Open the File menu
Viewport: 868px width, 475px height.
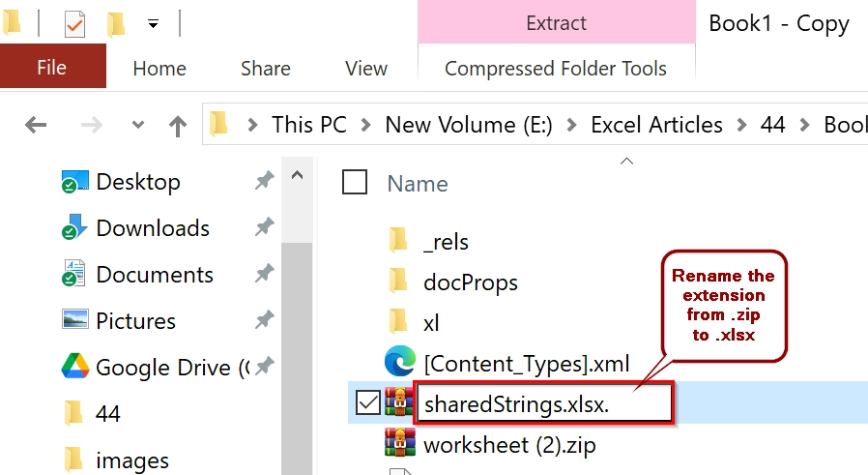point(52,68)
